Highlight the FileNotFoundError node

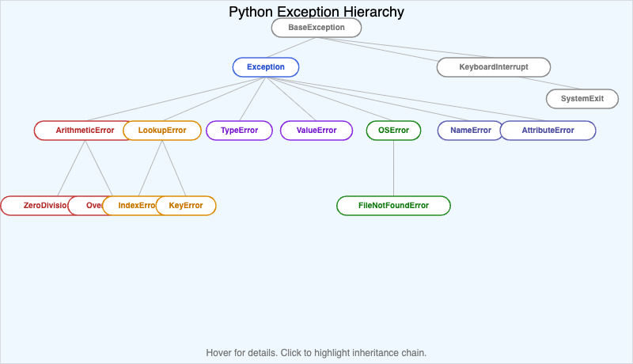point(393,206)
